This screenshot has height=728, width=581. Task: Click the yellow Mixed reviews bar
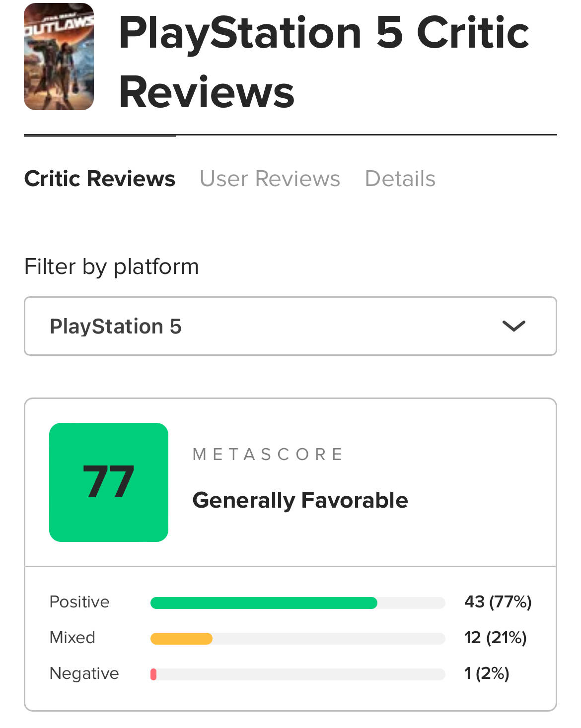click(181, 639)
